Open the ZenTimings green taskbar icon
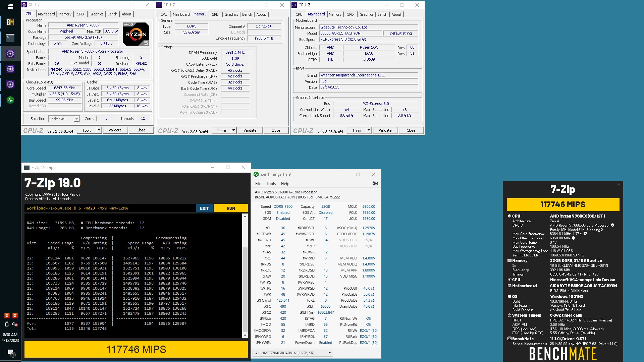The height and width of the screenshot is (362, 644). [x=10, y=100]
